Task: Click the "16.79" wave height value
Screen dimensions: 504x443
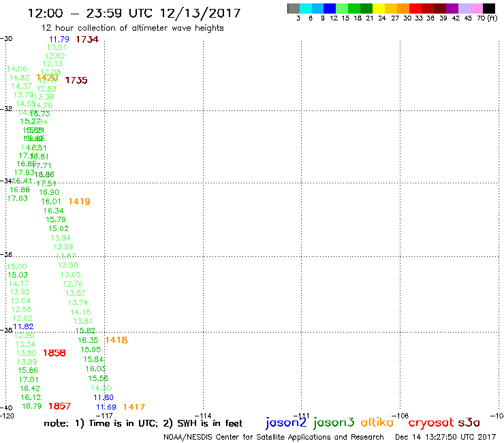Action: coord(32,406)
